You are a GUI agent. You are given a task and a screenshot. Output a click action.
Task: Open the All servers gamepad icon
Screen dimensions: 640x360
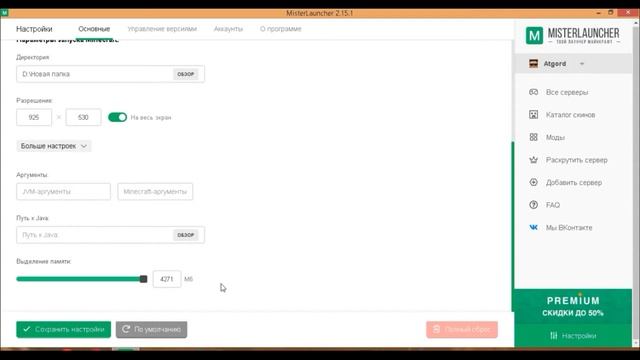[533, 92]
